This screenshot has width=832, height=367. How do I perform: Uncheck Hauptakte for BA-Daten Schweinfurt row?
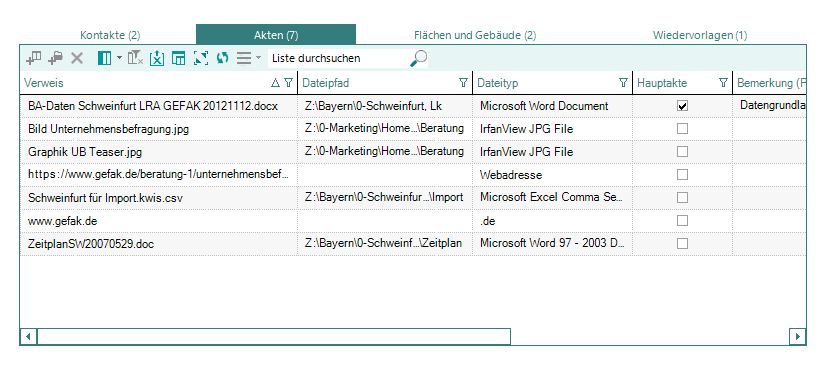click(x=682, y=106)
